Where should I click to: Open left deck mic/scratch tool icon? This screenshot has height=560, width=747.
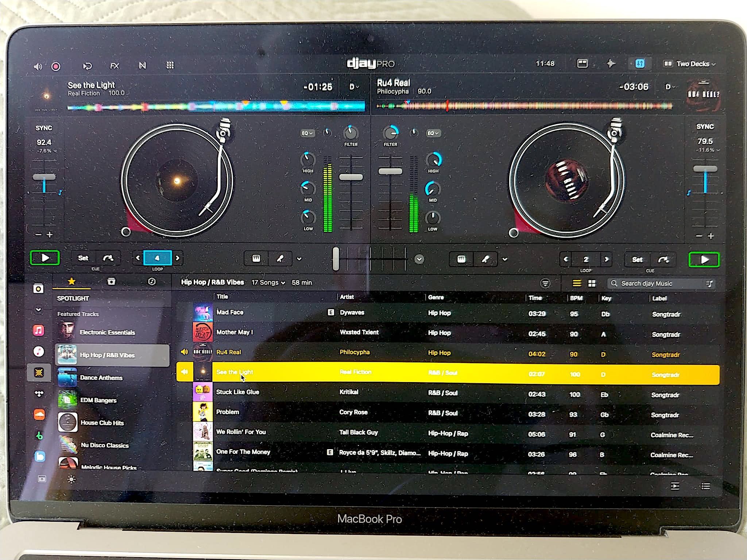[280, 259]
